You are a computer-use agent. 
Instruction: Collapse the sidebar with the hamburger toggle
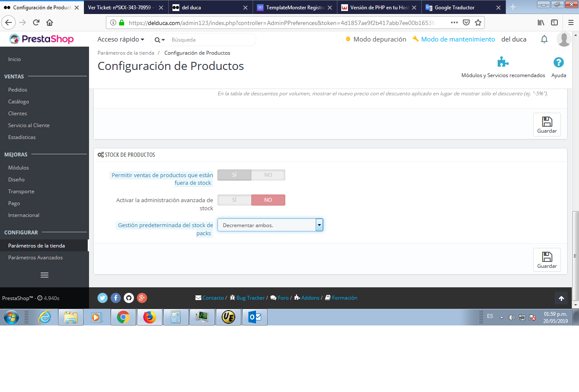44,275
